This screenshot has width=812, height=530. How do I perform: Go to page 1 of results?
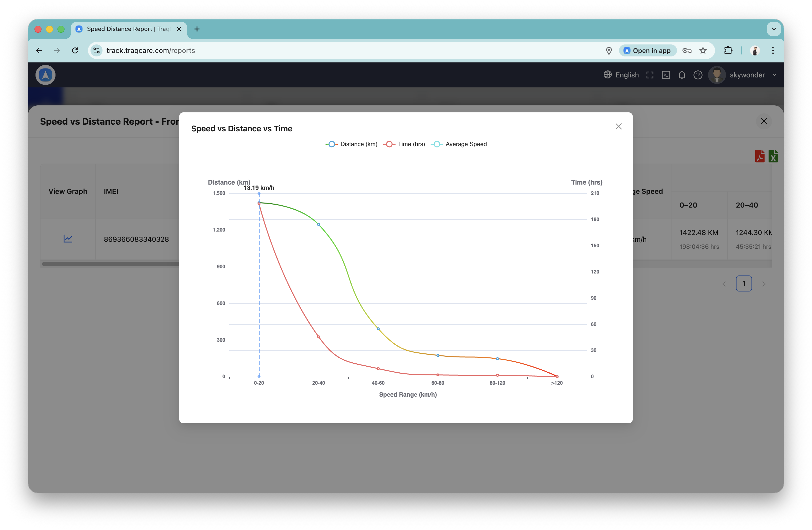[743, 283]
